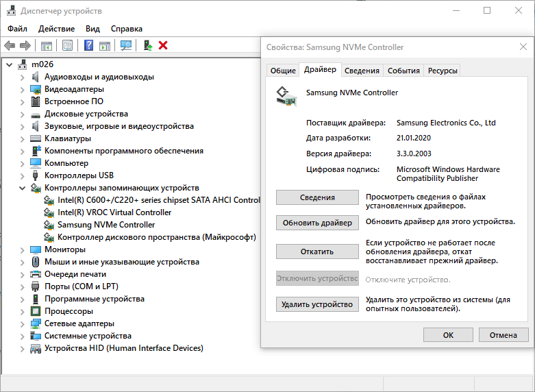The height and width of the screenshot is (392, 535).
Task: Click the Samsung NVMe Controller tree icon
Action: (49, 225)
